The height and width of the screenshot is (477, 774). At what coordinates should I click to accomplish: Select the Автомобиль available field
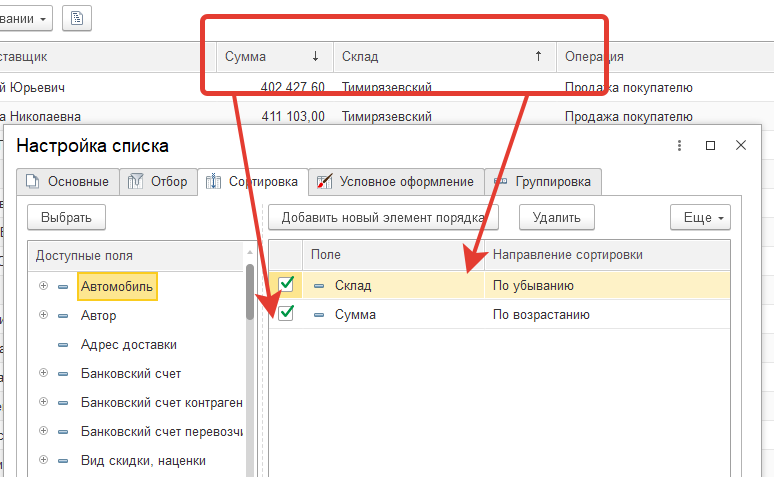[117, 286]
